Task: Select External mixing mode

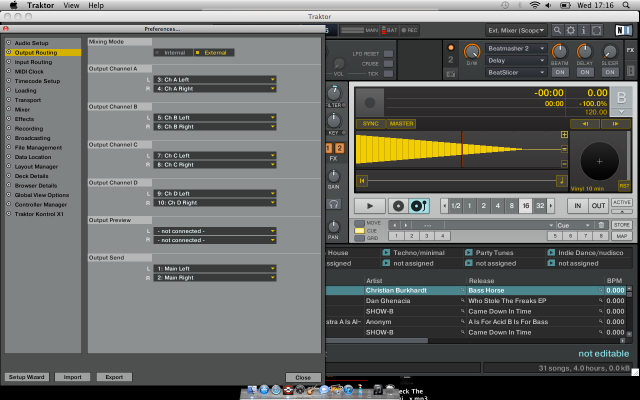Action: pos(214,53)
